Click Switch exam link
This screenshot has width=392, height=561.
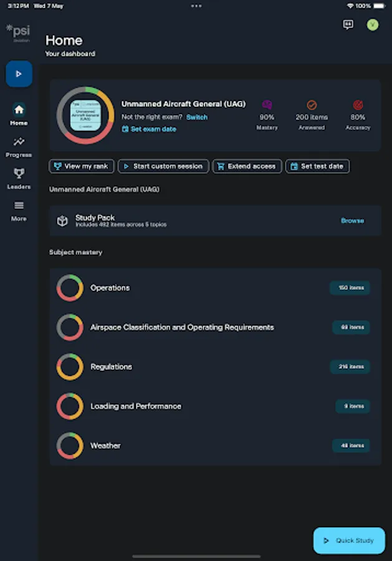coord(197,117)
